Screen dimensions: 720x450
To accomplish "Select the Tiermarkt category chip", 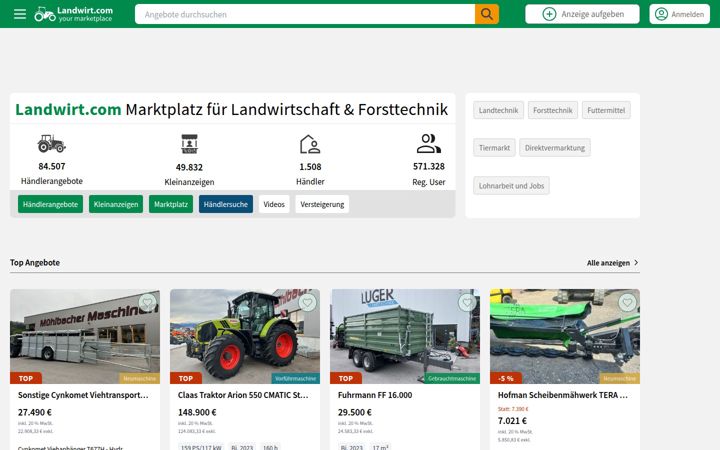I will [x=494, y=148].
